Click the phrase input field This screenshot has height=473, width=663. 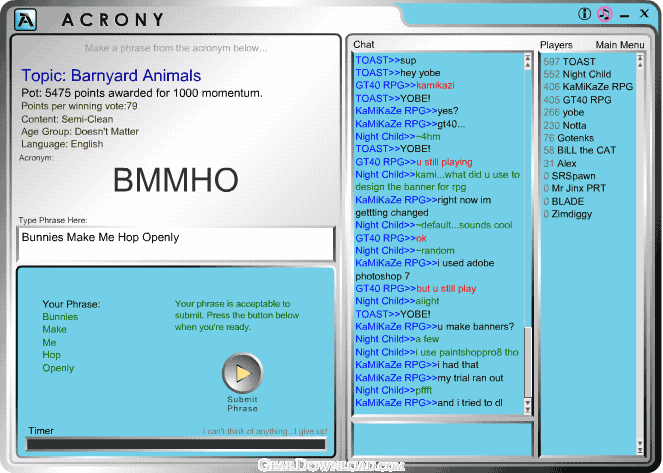tap(175, 244)
